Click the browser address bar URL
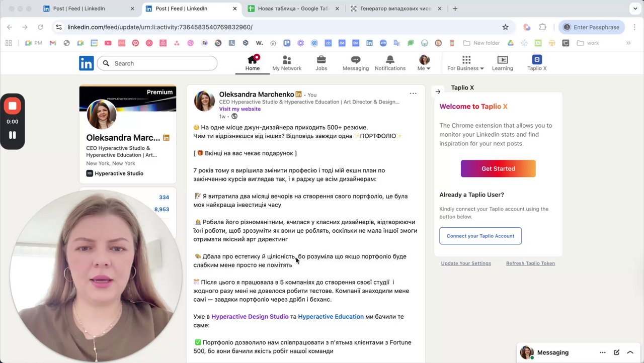This screenshot has width=644, height=363. pos(160,27)
